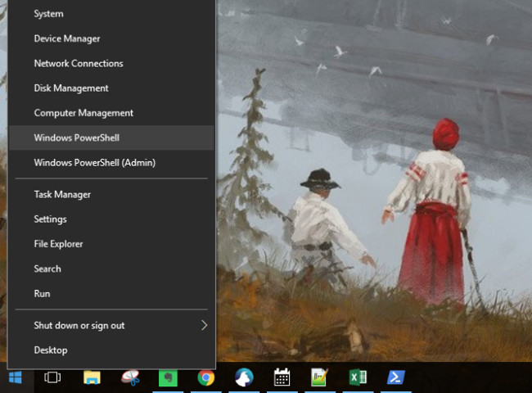The height and width of the screenshot is (393, 532).
Task: Launch Computer Management
Action: click(111, 113)
